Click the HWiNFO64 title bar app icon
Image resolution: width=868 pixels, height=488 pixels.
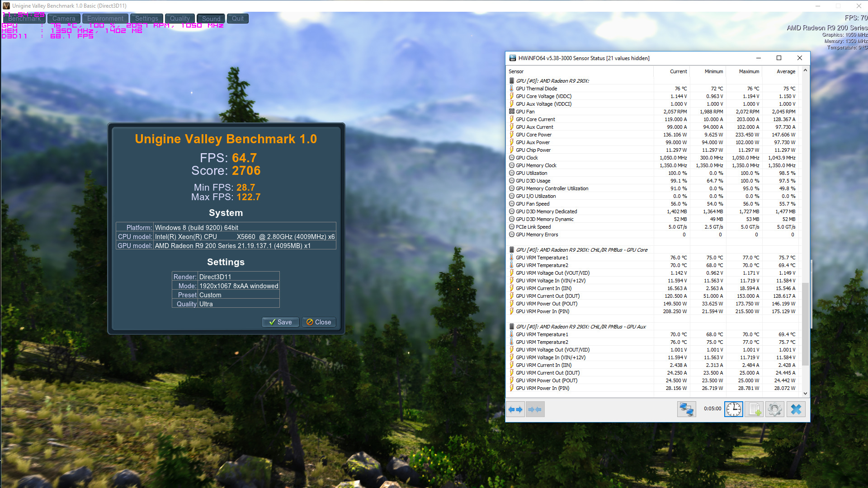(513, 58)
